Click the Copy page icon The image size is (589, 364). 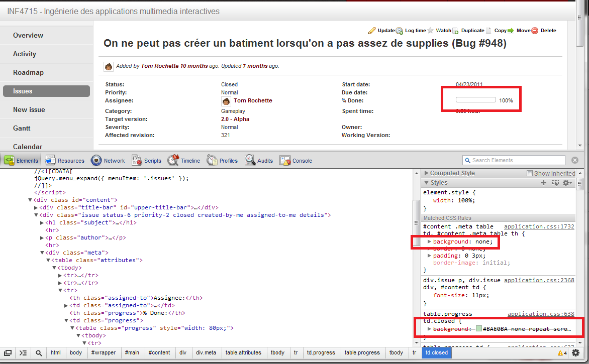coord(488,31)
